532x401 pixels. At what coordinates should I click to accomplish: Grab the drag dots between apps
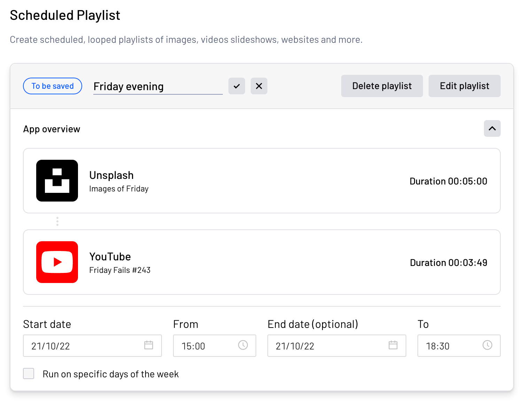(57, 221)
